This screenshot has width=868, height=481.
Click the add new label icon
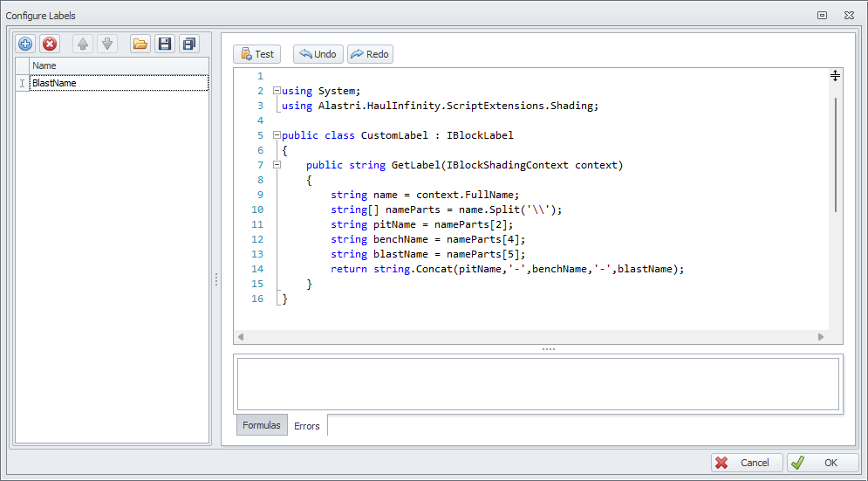pos(25,44)
